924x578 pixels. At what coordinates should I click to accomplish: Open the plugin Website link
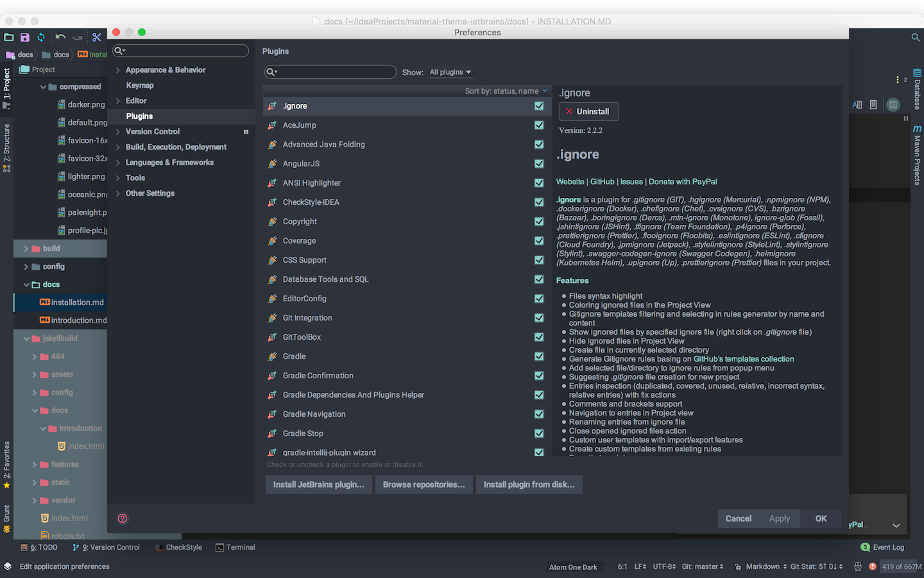tap(570, 182)
